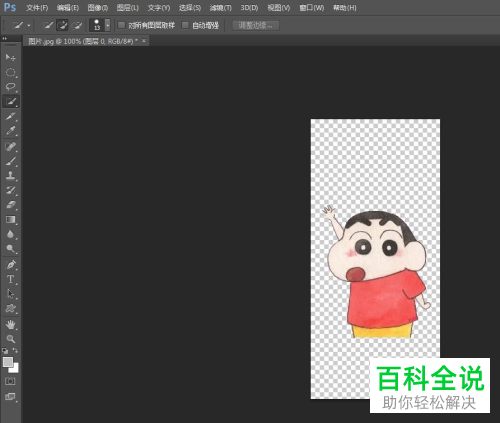Select the Crop tool
The image size is (500, 423).
coord(10,116)
